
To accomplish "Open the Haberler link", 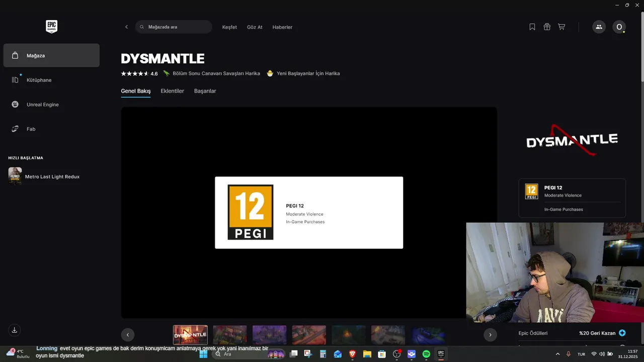I will pos(282,27).
